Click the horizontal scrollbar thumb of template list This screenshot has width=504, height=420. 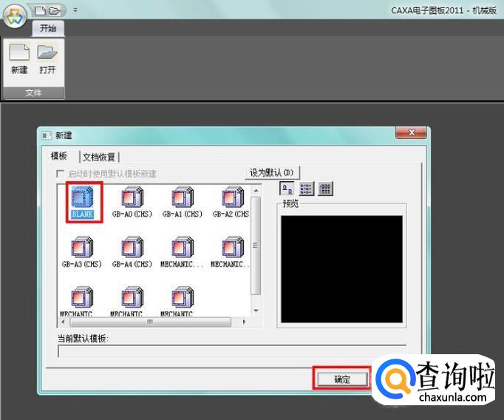(150, 322)
